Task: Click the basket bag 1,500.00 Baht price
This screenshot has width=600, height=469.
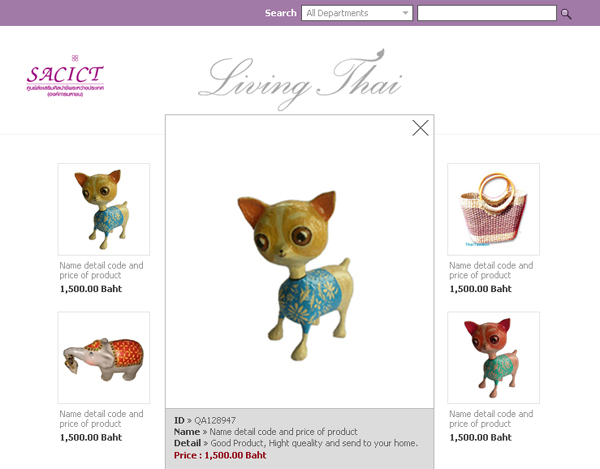Action: pyautogui.click(x=480, y=289)
